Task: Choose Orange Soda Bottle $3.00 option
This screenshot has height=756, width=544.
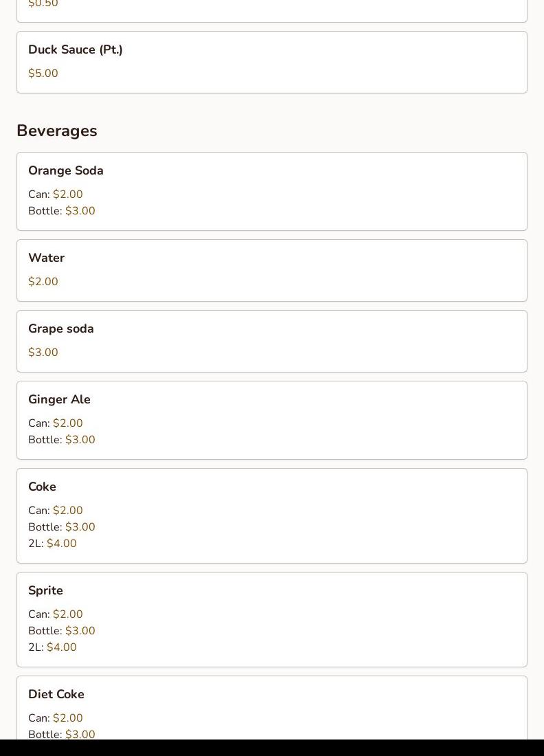Action: (62, 211)
